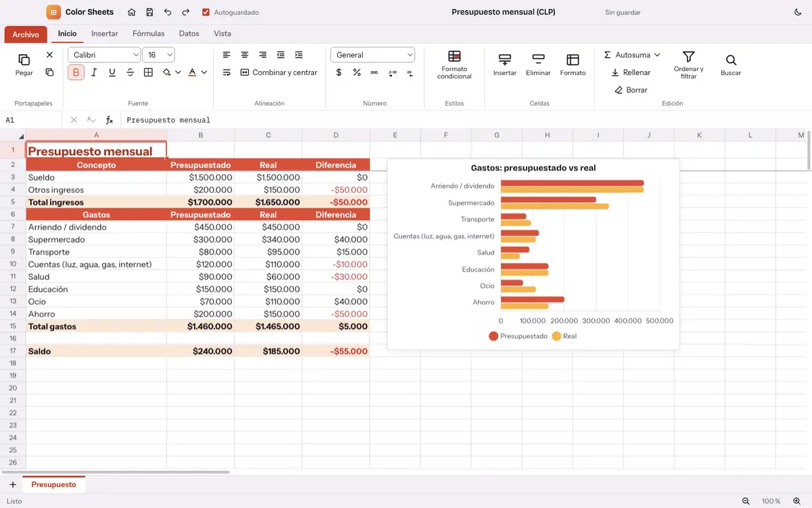This screenshot has width=812, height=508.
Task: Switch to the Fórmulas tab
Action: 148,33
